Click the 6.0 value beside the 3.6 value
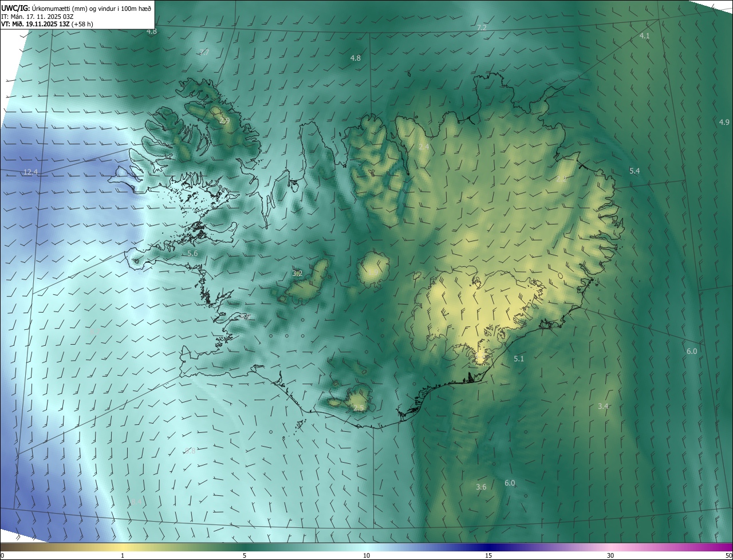 510,483
